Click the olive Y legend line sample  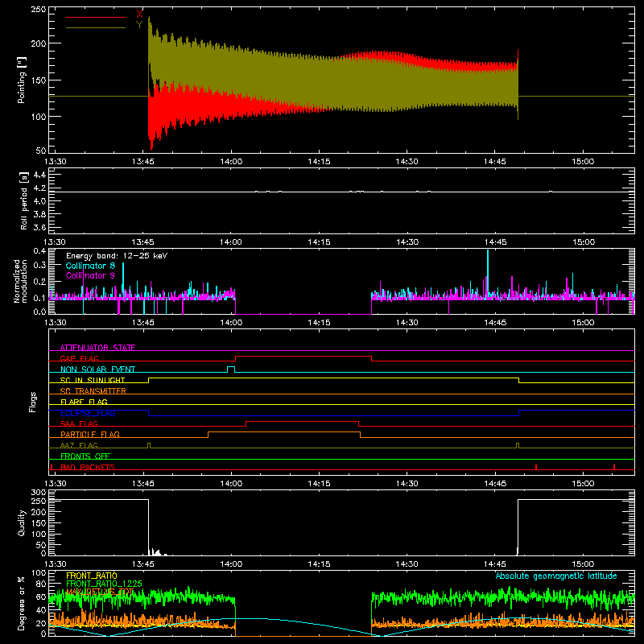click(96, 28)
